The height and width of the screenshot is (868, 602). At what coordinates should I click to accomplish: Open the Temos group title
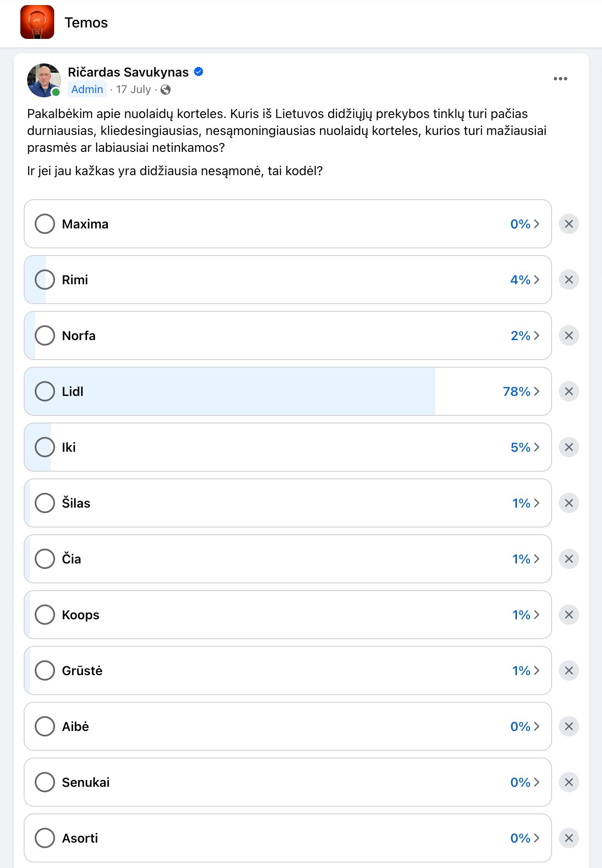pyautogui.click(x=86, y=22)
